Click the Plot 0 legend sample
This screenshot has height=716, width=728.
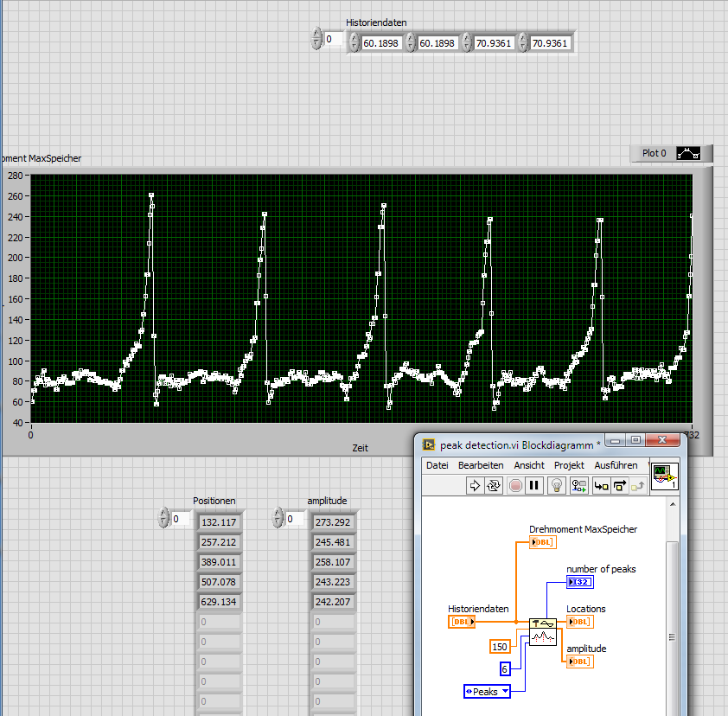[x=687, y=153]
